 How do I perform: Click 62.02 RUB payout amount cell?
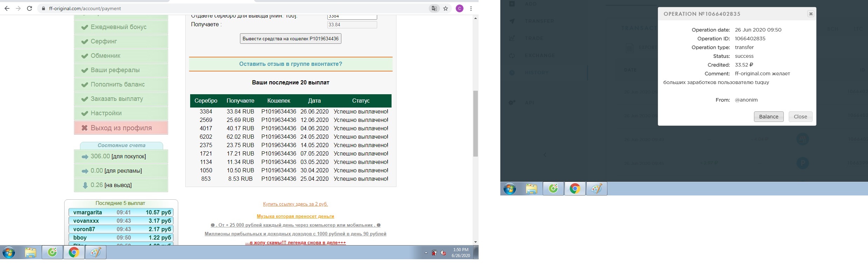click(x=240, y=137)
